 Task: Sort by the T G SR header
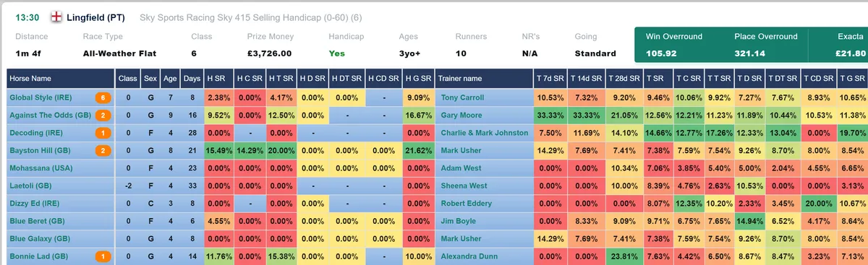(x=850, y=78)
